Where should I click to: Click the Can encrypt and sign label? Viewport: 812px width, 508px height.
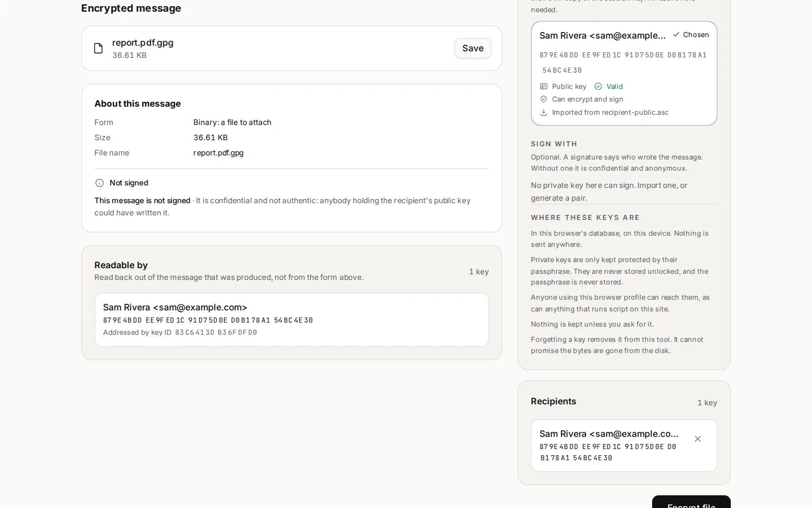587,99
